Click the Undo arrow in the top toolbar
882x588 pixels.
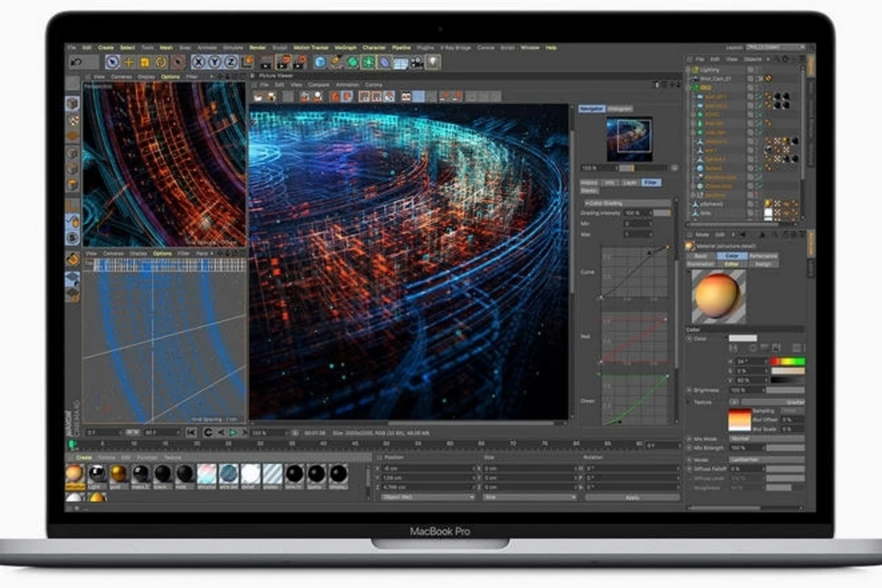click(76, 62)
